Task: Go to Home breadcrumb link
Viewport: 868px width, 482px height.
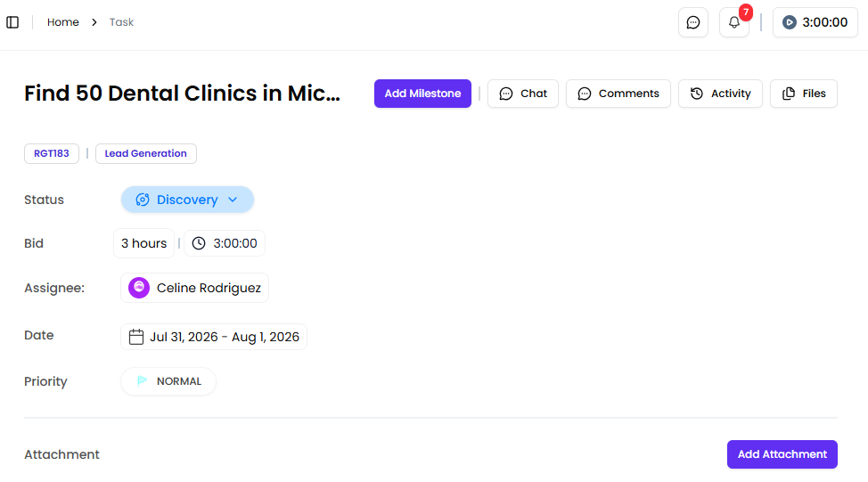Action: tap(63, 22)
